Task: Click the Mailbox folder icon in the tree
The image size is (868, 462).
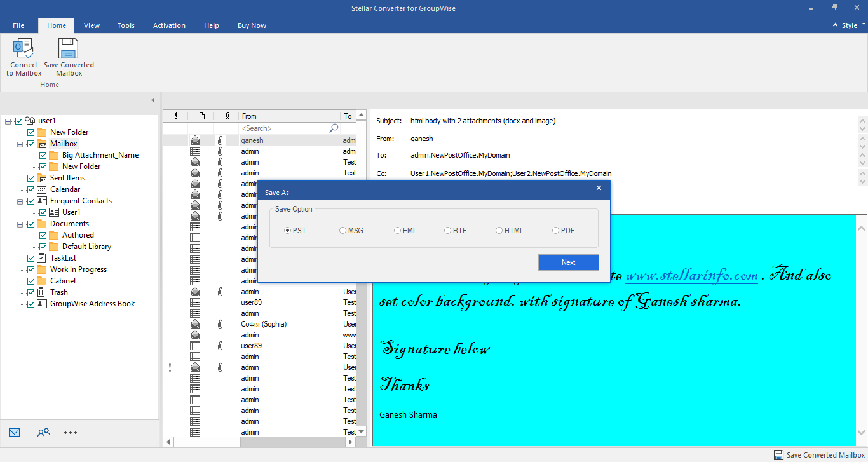Action: click(x=42, y=144)
